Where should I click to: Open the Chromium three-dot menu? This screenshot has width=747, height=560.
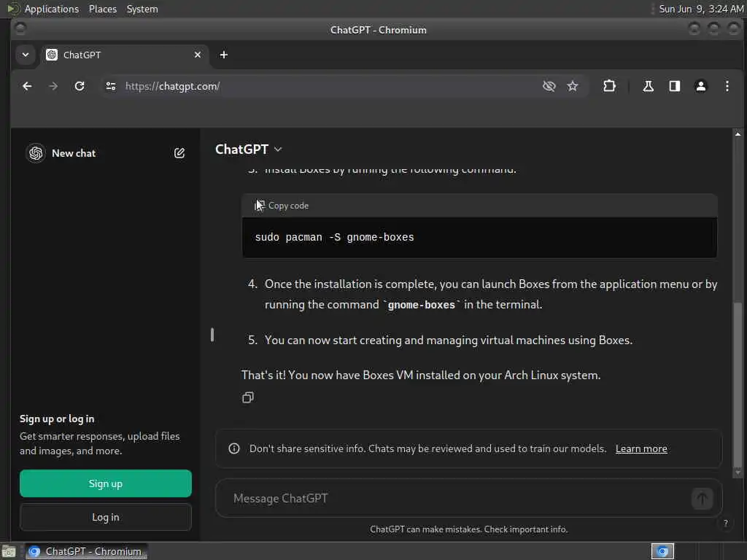point(727,86)
